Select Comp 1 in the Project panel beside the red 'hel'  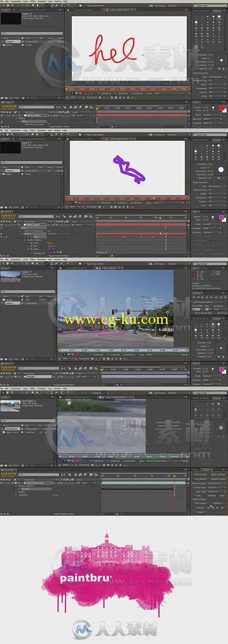[9, 42]
